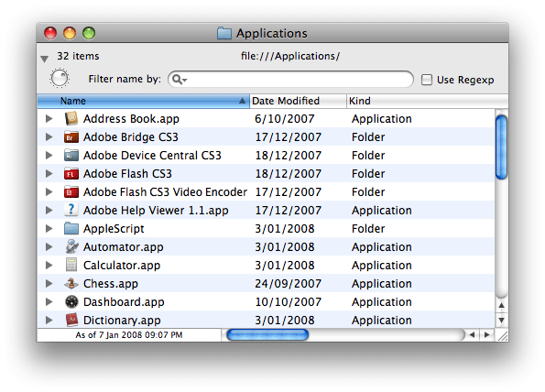Collapse the 32 items disclosure triangle
This screenshot has height=392, width=545.
(44, 59)
